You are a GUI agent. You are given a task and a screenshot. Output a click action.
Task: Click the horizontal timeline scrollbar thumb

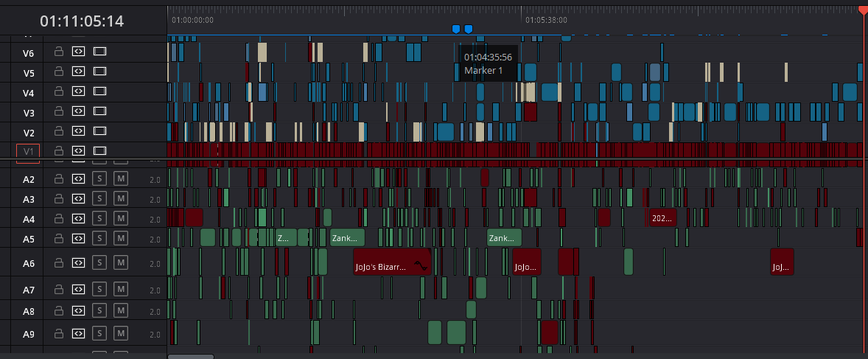pos(190,356)
